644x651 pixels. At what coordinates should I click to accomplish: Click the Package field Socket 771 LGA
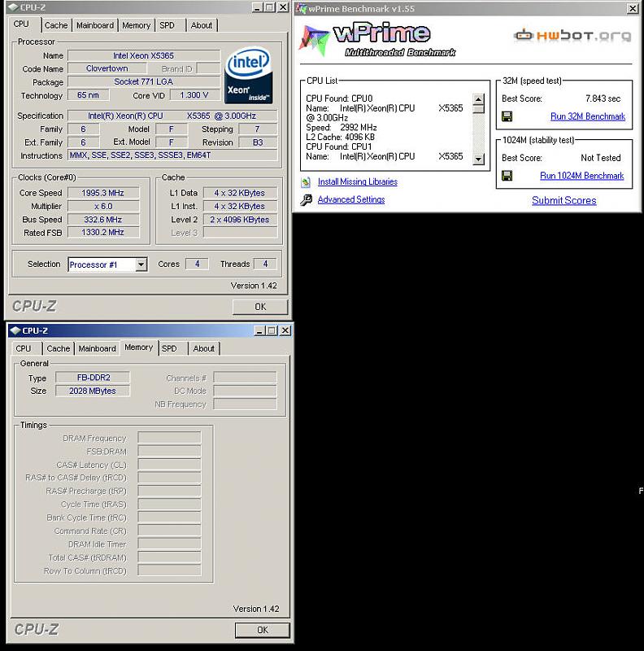[144, 82]
